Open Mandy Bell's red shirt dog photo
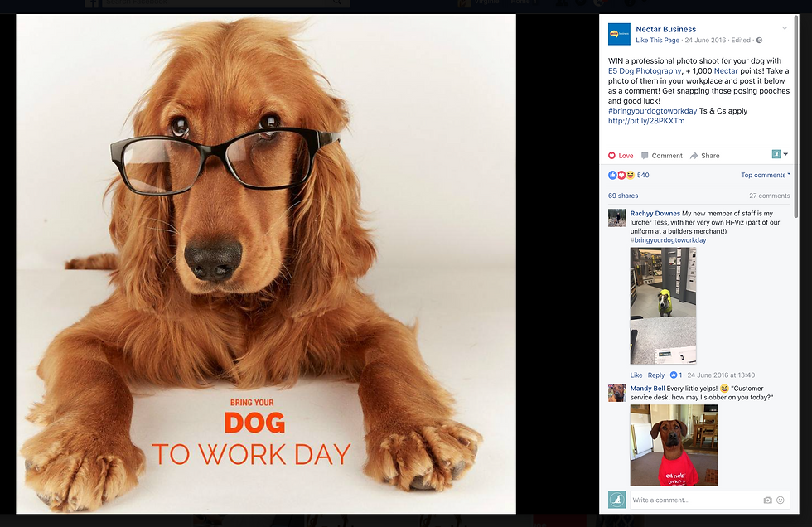This screenshot has height=527, width=812. point(674,445)
